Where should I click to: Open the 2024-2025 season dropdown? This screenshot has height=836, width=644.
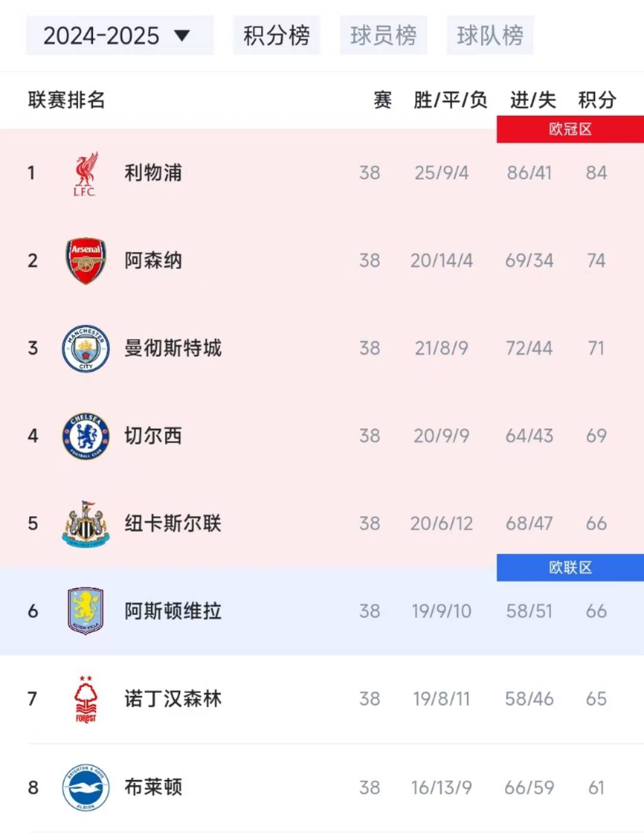coord(119,35)
